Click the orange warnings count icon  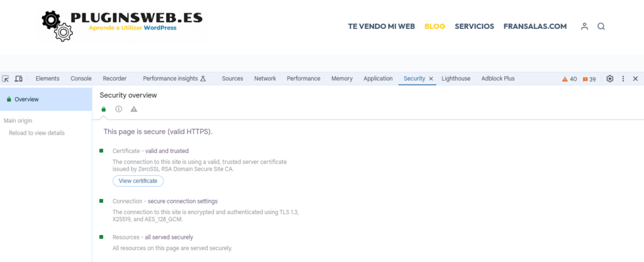(x=570, y=79)
